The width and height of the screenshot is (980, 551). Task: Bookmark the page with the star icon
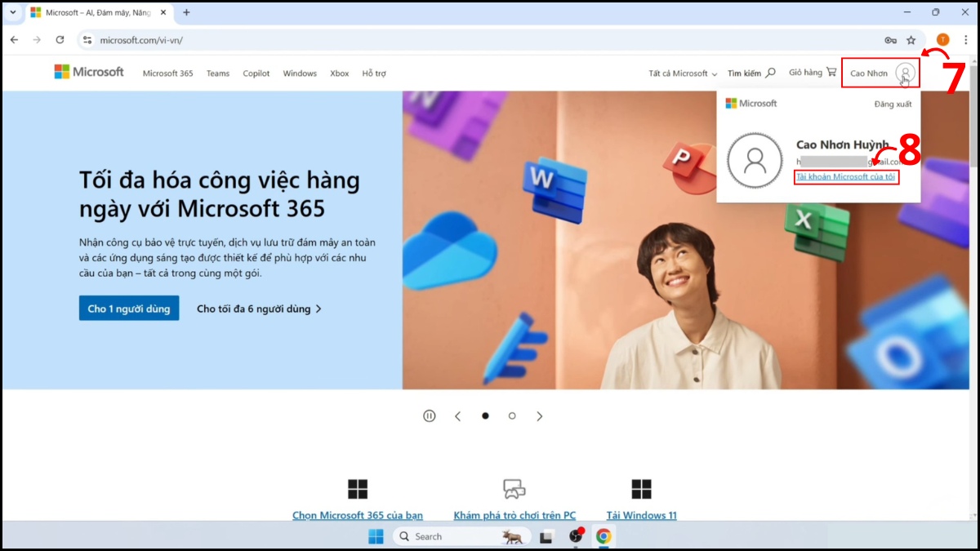[911, 39]
